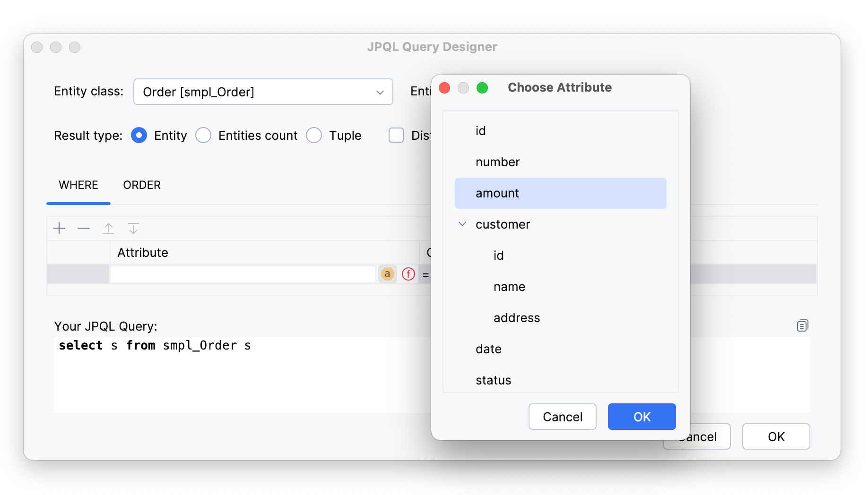
Task: Copy the JPQL query with copy icon
Action: click(802, 325)
